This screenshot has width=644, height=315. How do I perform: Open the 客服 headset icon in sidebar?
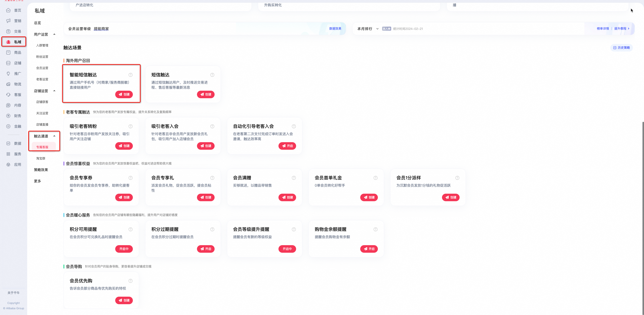pos(8,95)
